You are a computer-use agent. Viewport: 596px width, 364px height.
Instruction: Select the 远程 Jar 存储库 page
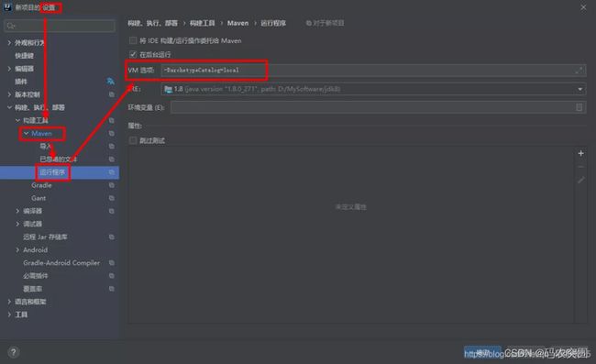pos(45,237)
